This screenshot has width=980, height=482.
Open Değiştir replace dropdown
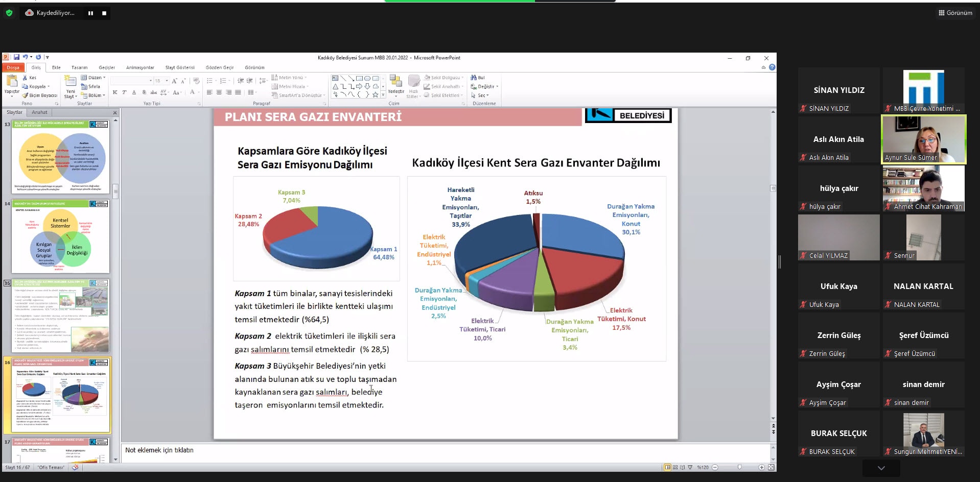pos(484,86)
